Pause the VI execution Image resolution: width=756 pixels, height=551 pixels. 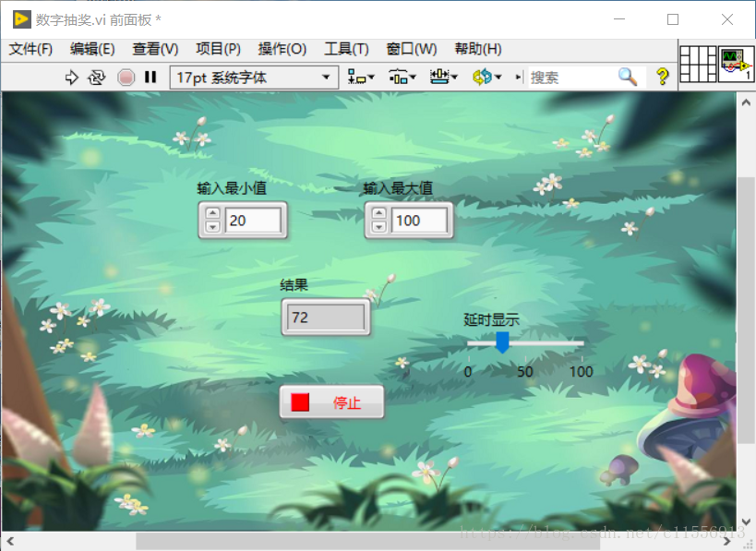[x=150, y=78]
